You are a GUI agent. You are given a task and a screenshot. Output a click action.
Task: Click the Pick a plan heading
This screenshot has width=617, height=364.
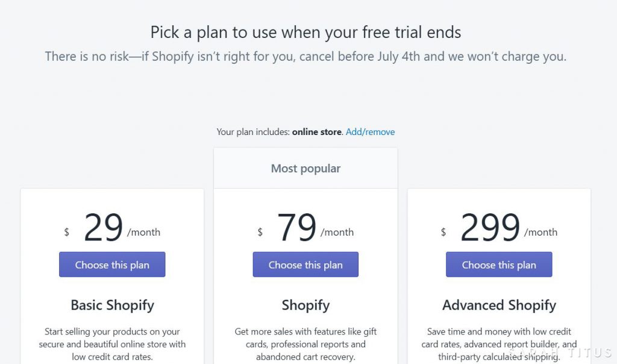pyautogui.click(x=305, y=33)
